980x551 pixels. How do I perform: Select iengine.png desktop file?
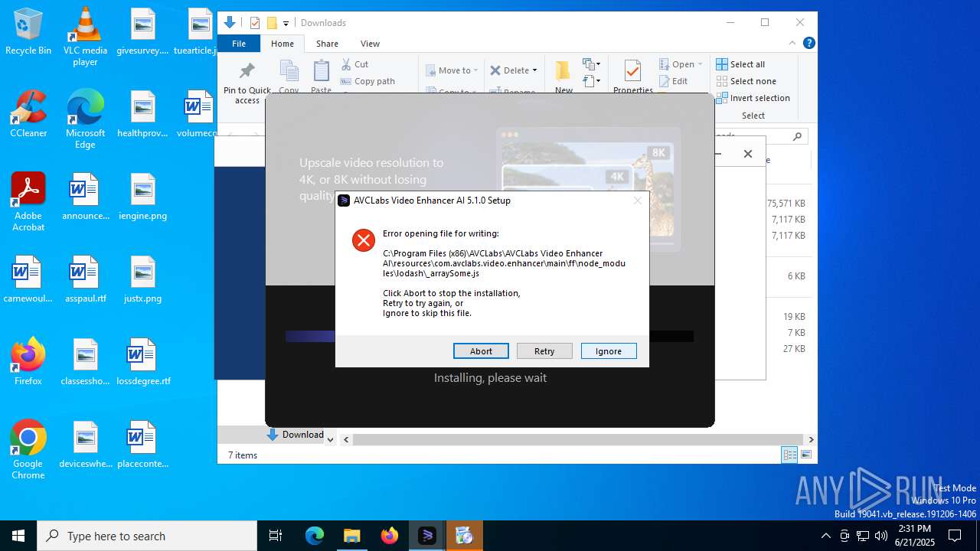click(x=142, y=197)
